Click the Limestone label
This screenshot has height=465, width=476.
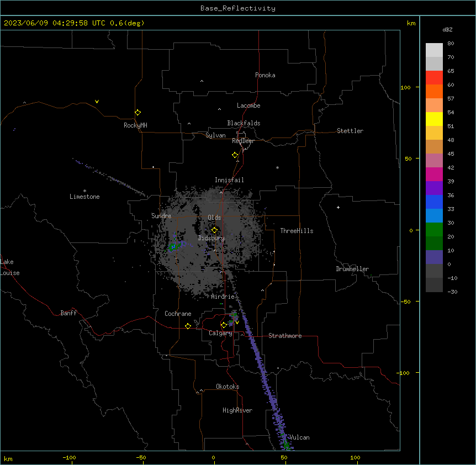coord(84,197)
